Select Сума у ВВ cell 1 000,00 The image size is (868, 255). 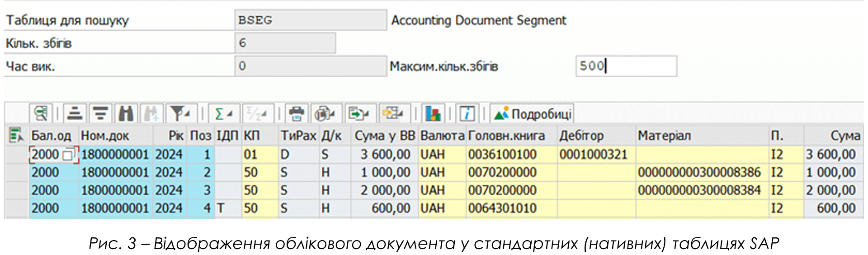(x=384, y=172)
